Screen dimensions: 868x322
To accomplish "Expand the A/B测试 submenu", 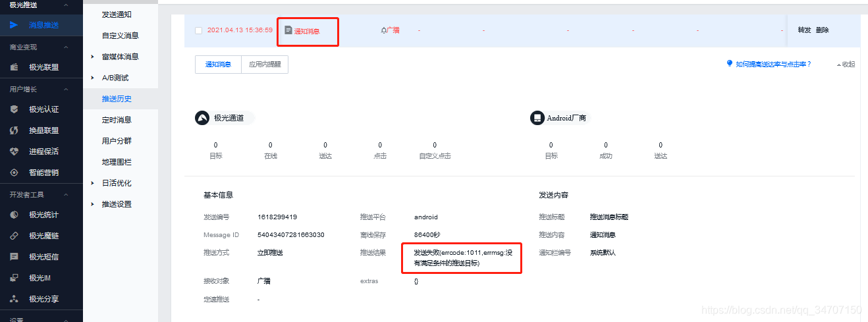I will [x=93, y=78].
